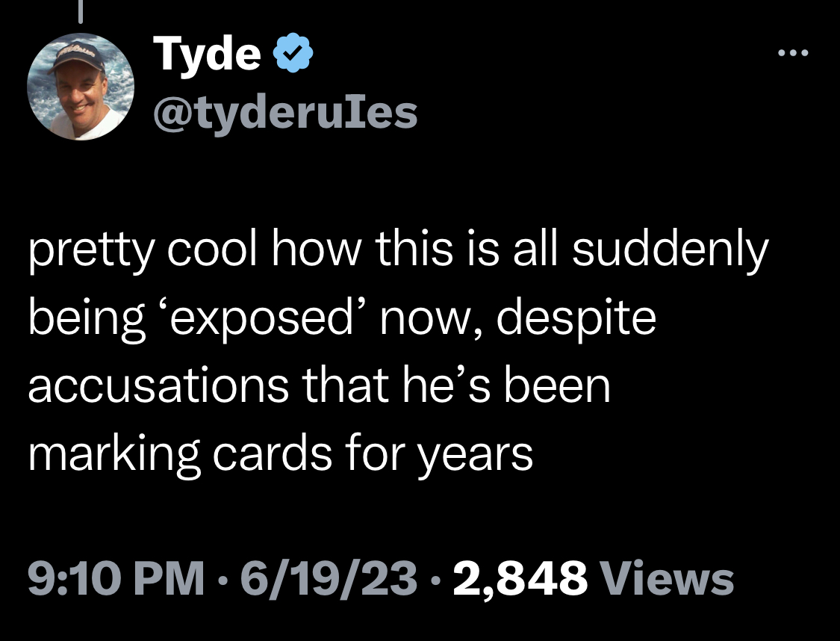The height and width of the screenshot is (641, 840).
Task: Click the word 'being' in the tweet
Action: pos(87,319)
